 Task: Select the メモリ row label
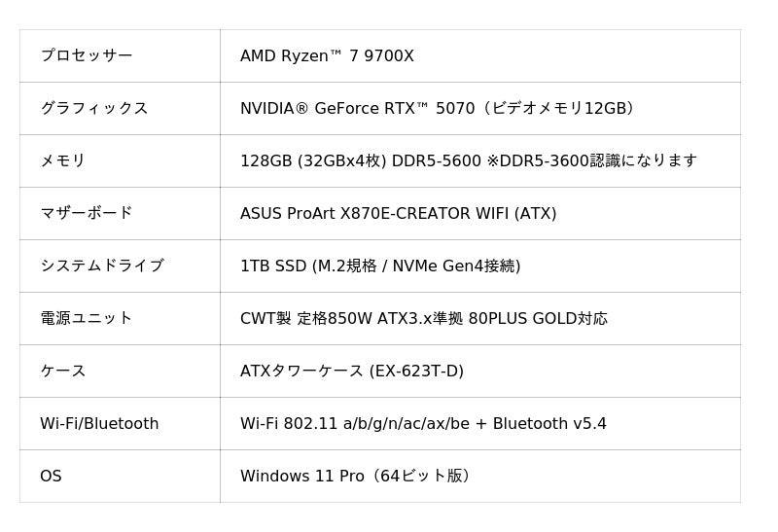click(x=62, y=160)
